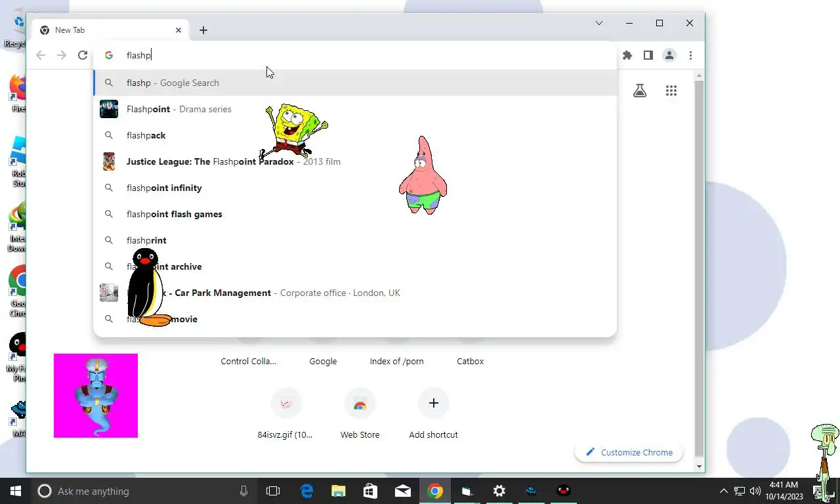Click the page scrollbar down arrow
Image resolution: width=840 pixels, height=504 pixels.
699,467
